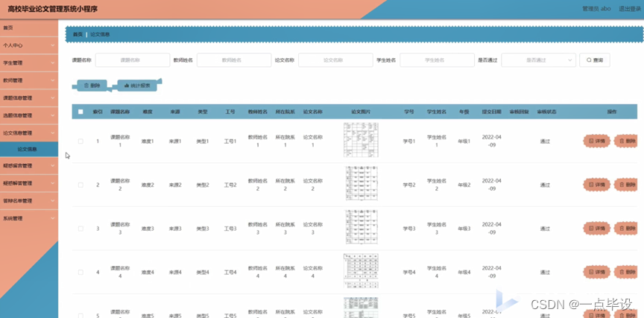
Task: Click the 提交日期 column header
Action: point(492,112)
